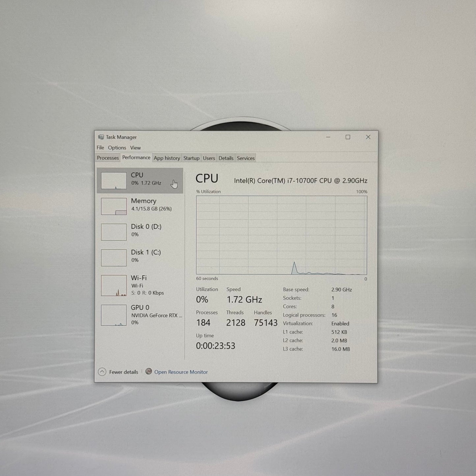Click Open Resource Monitor link
The image size is (476, 476).
tap(181, 372)
